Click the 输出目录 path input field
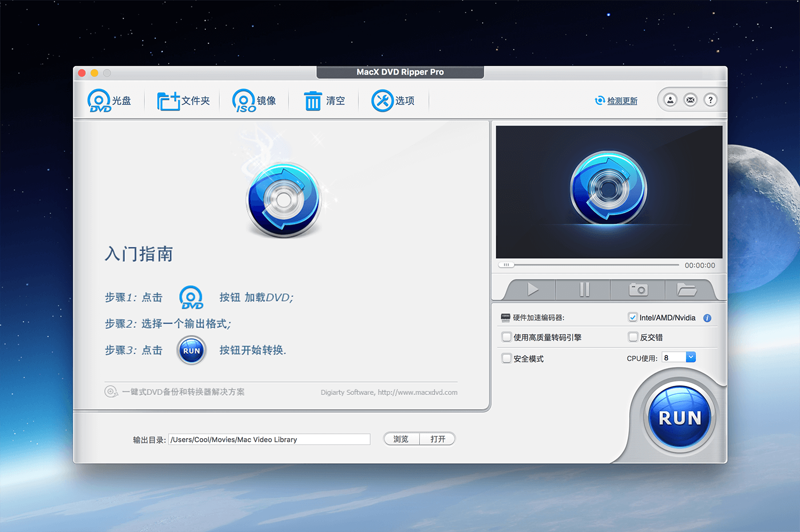The width and height of the screenshot is (800, 532). [269, 439]
